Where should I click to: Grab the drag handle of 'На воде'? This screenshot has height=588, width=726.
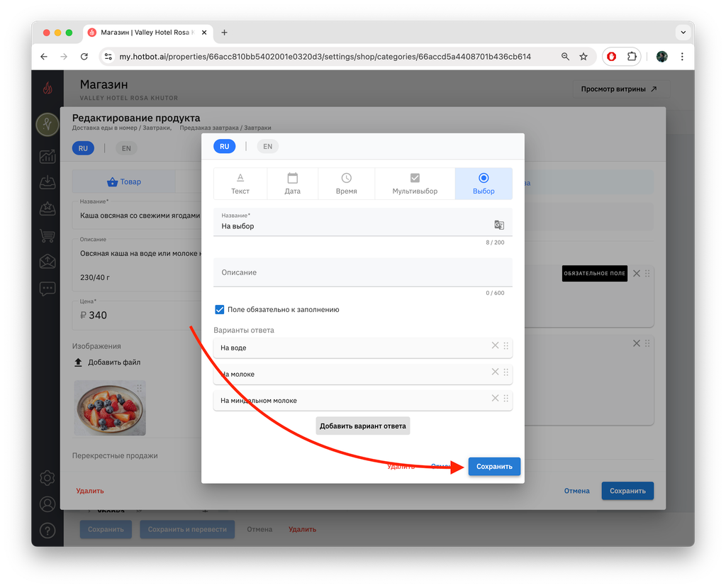click(x=506, y=345)
